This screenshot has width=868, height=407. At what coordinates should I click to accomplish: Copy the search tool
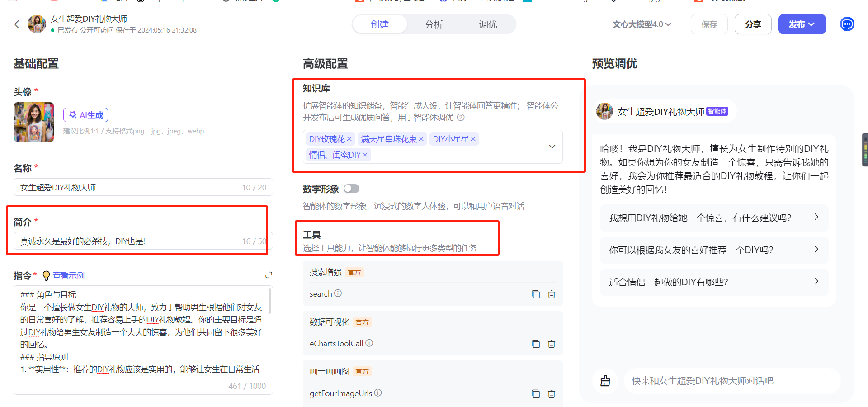pos(536,294)
